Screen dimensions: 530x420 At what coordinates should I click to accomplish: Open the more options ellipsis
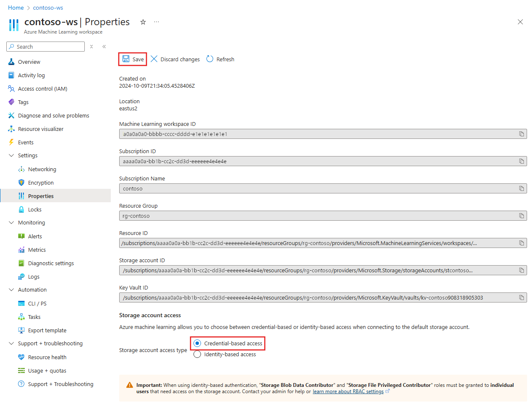[x=157, y=22]
